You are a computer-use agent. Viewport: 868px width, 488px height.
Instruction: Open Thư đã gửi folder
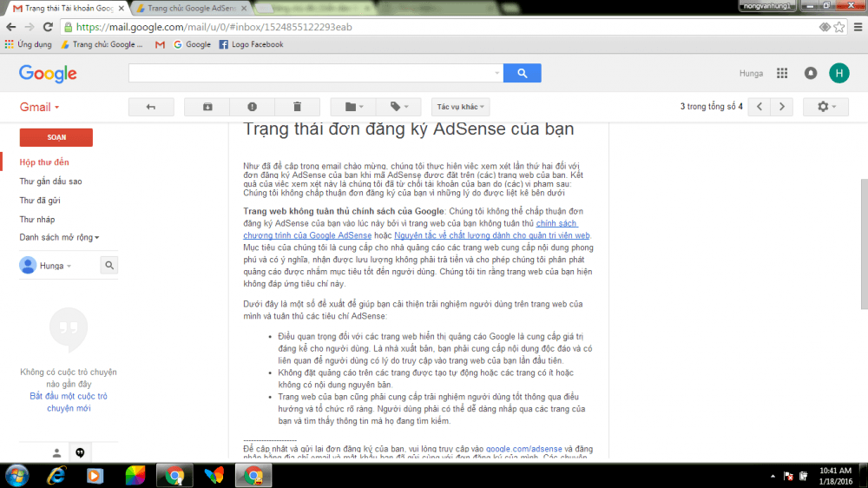[40, 201]
